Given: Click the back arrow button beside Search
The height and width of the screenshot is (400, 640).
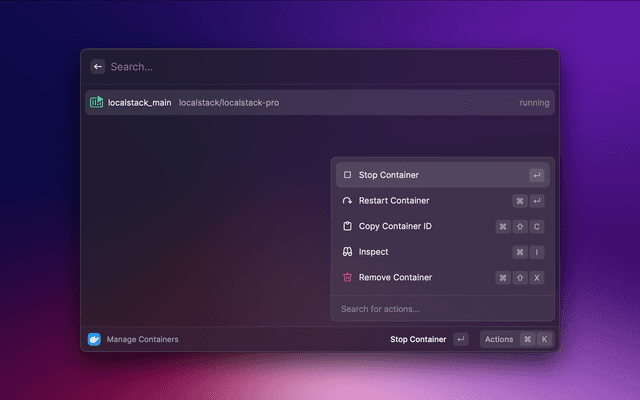Looking at the screenshot, I should pos(98,67).
